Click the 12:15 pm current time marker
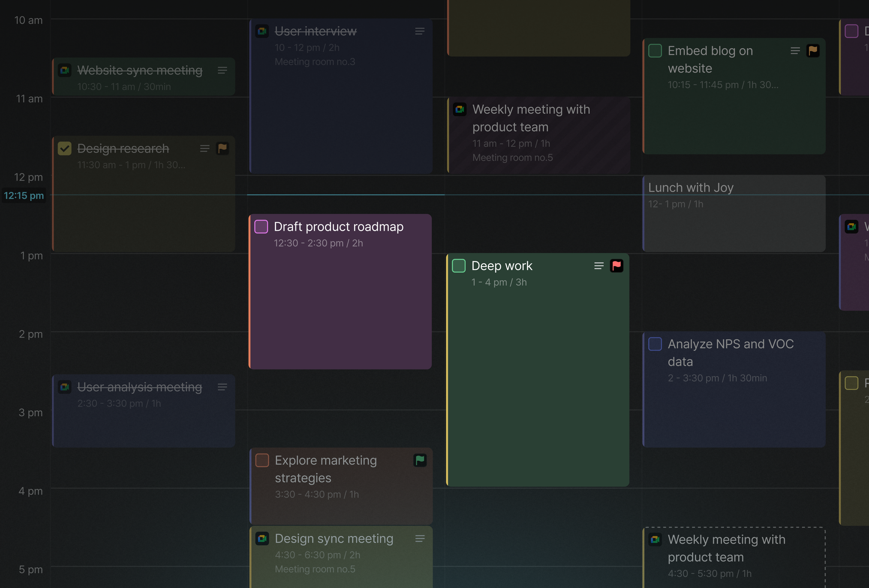869x588 pixels. [x=24, y=195]
